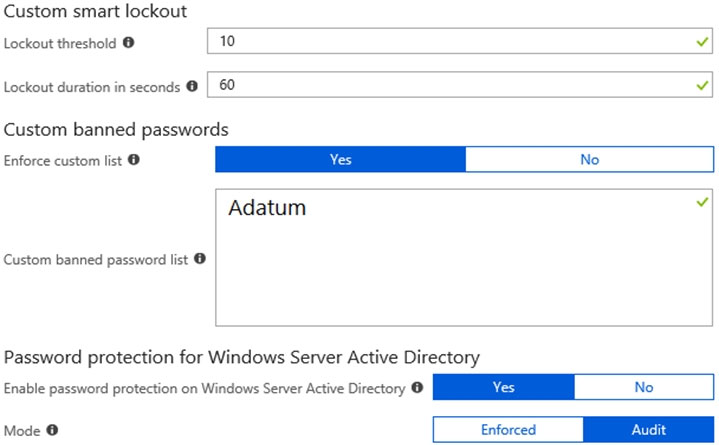Set Enforce custom list to No
The width and height of the screenshot is (719, 445).
pyautogui.click(x=589, y=159)
